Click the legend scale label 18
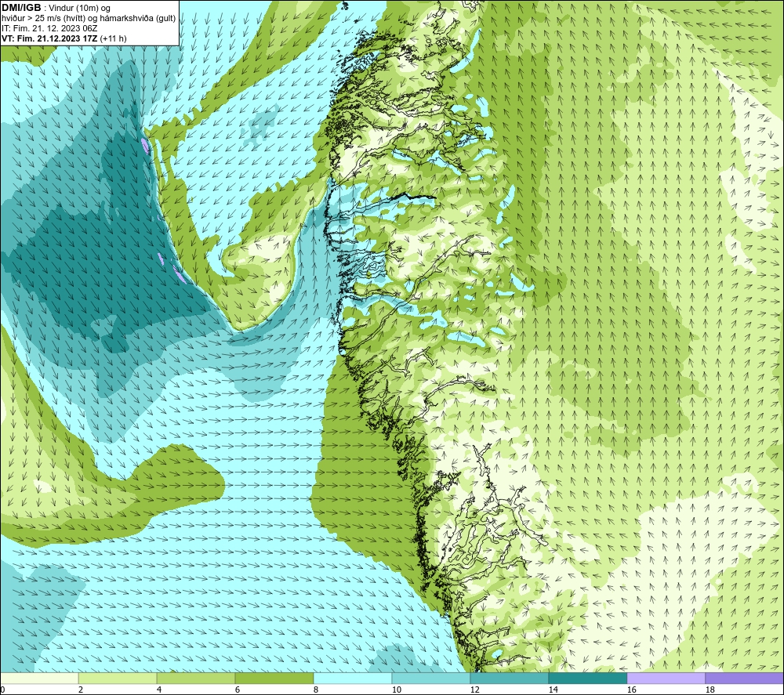784x695 pixels. click(x=710, y=690)
